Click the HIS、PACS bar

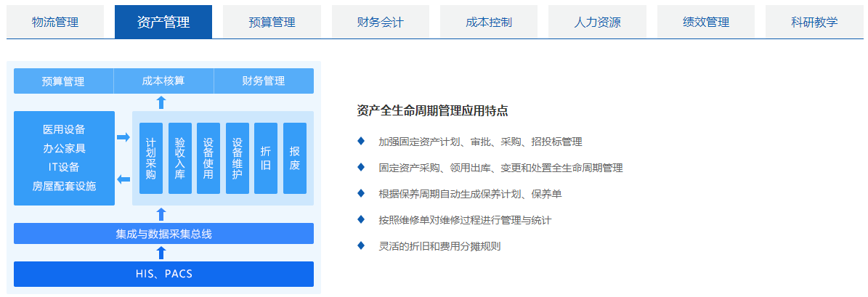point(164,274)
